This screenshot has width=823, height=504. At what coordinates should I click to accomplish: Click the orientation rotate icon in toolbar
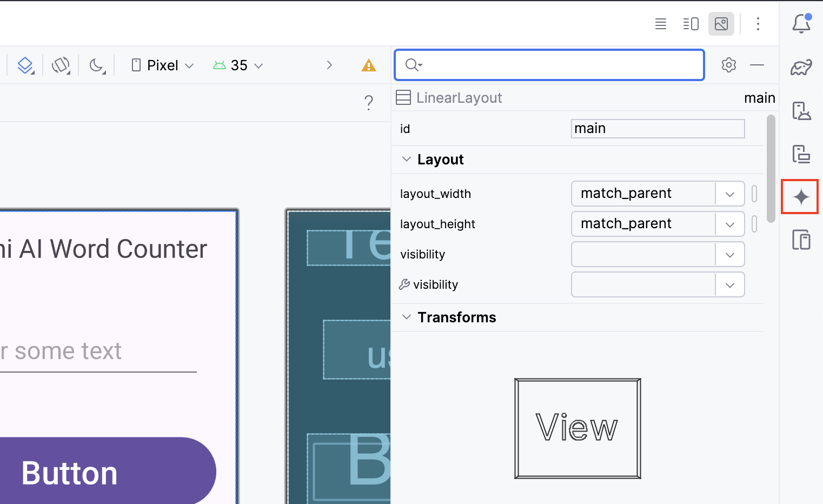61,65
